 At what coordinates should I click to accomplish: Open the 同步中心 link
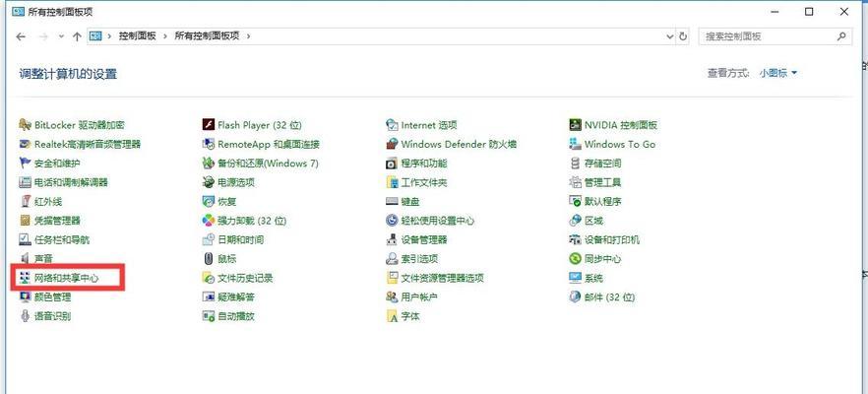tap(603, 259)
